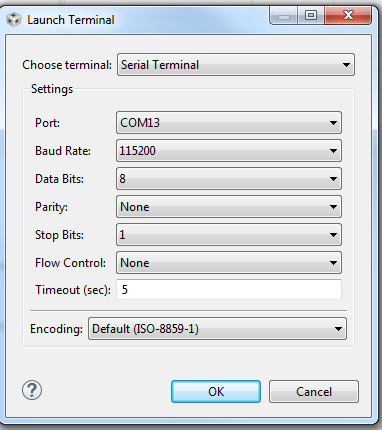Click the Encoding label text

(56, 329)
